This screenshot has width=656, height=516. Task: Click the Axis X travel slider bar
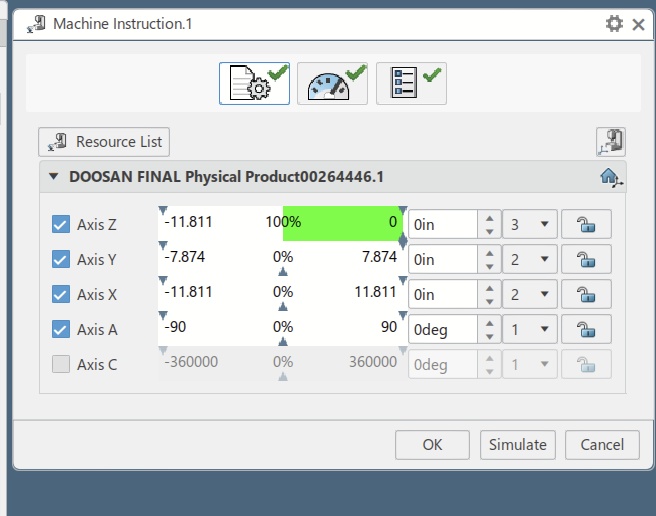(x=283, y=293)
